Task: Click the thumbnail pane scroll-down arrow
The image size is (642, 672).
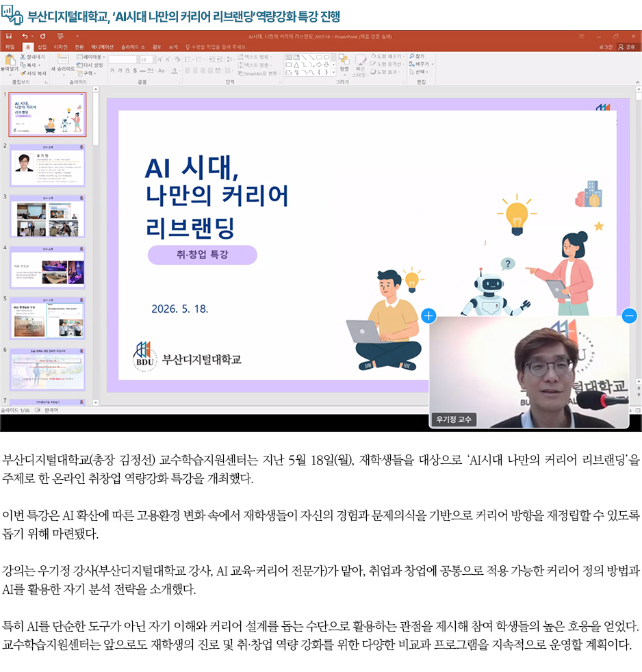Action: tap(96, 402)
